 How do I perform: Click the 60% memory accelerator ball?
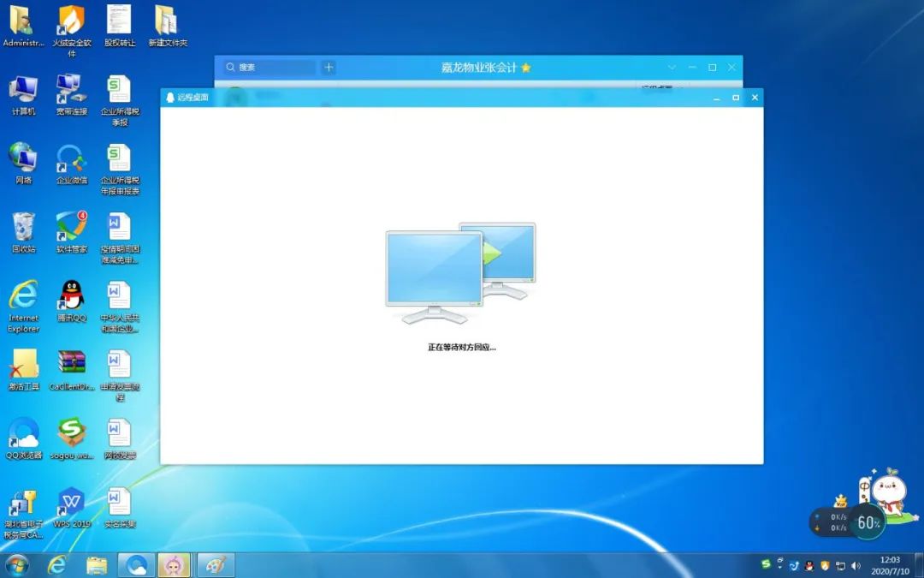point(868,522)
